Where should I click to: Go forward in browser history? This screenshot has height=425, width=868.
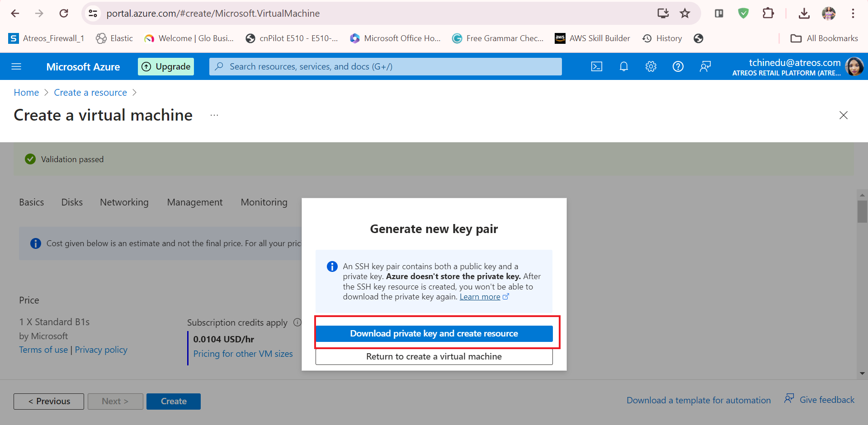(39, 14)
